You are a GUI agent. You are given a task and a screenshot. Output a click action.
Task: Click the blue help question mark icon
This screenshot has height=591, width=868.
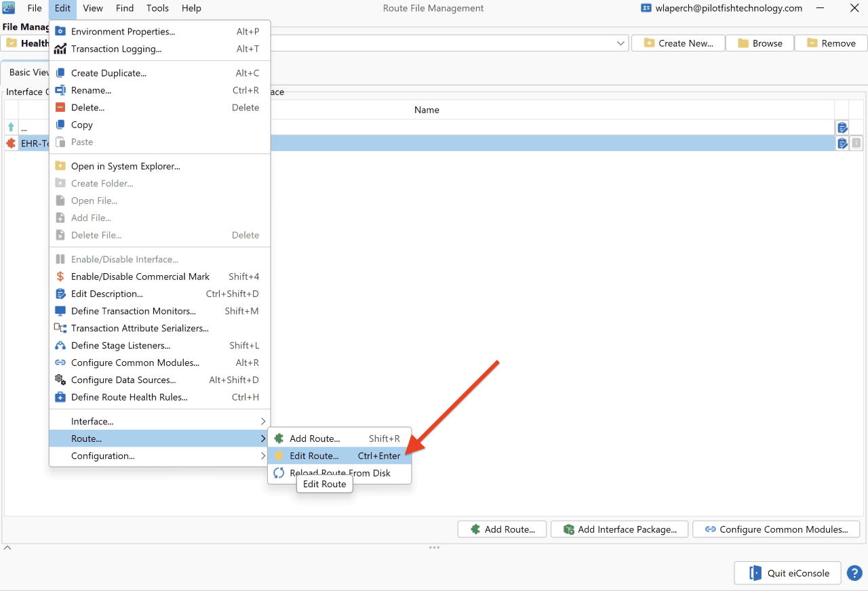[854, 573]
